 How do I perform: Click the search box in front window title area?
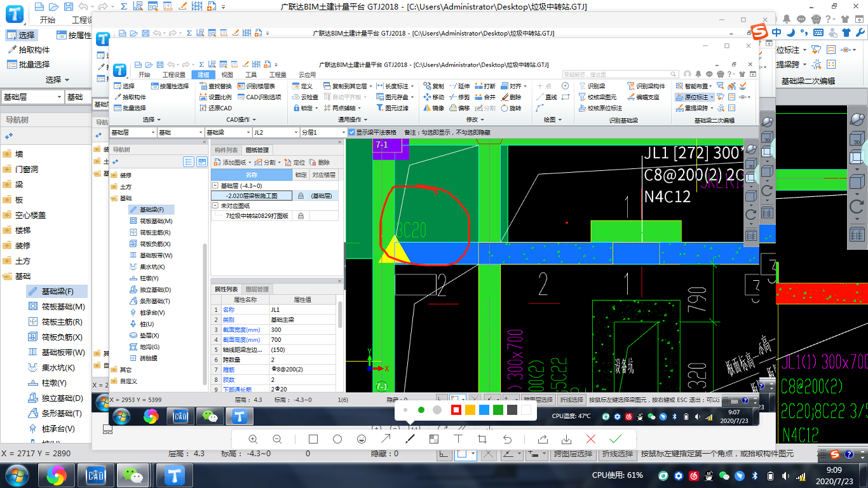pyautogui.click(x=621, y=74)
